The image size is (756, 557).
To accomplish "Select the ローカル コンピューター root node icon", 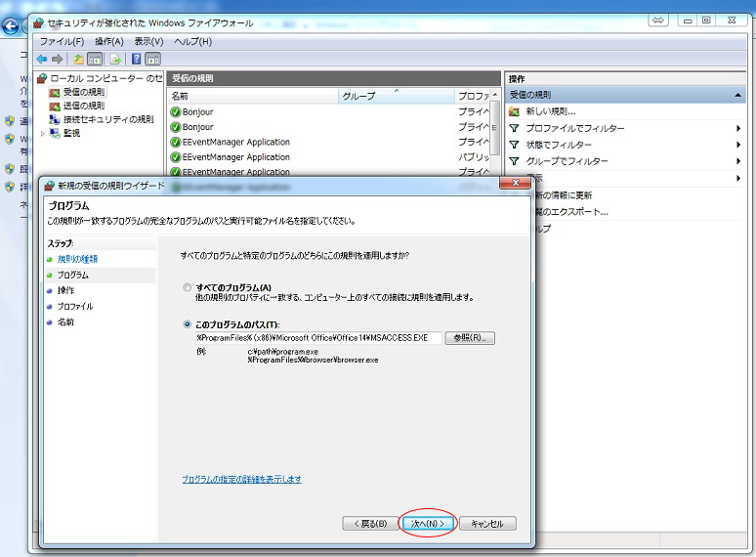I will click(42, 78).
